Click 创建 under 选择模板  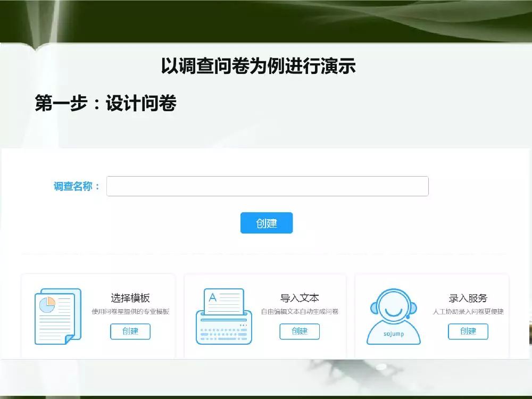[130, 331]
